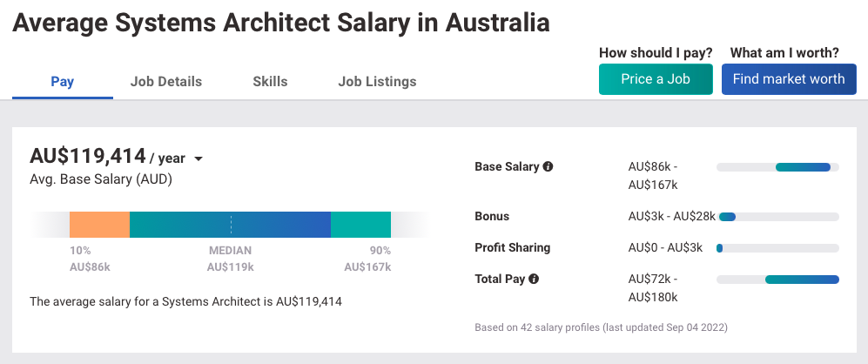Select the Pay tab
The width and height of the screenshot is (868, 364).
pyautogui.click(x=63, y=82)
